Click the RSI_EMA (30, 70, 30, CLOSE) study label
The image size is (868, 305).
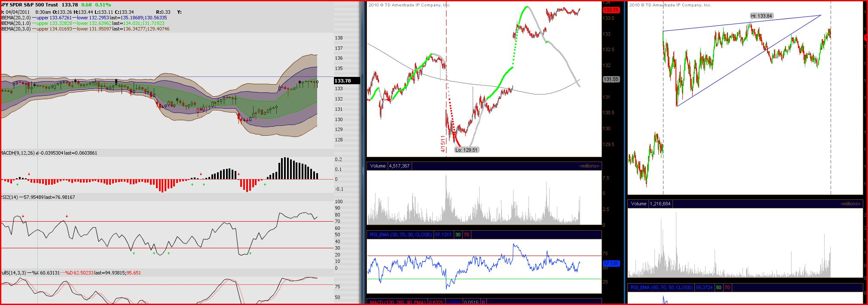point(400,235)
